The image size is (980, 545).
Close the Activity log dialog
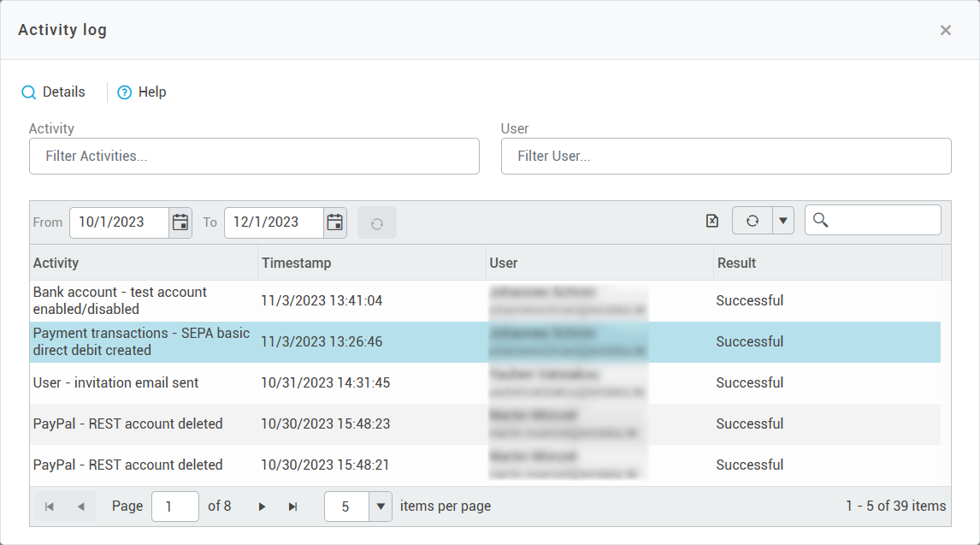click(x=945, y=31)
